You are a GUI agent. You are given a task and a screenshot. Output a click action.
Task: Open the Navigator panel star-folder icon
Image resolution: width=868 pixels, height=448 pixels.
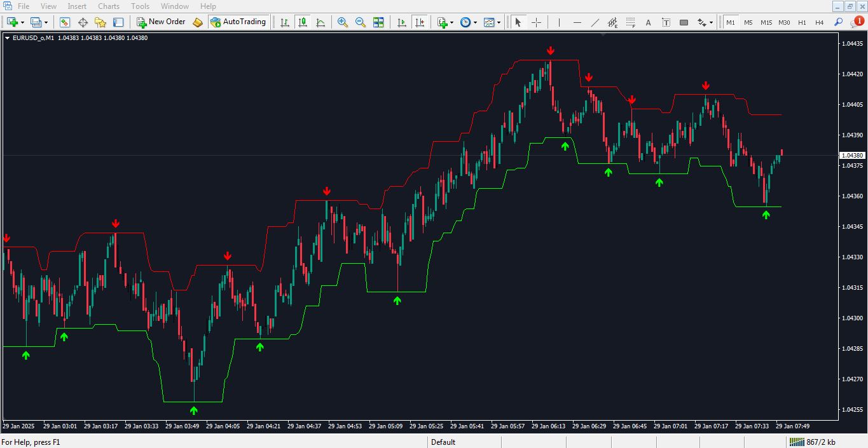[100, 22]
